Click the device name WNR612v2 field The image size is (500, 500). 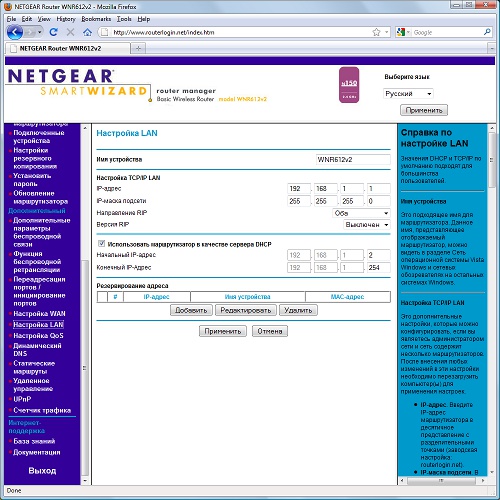click(353, 160)
